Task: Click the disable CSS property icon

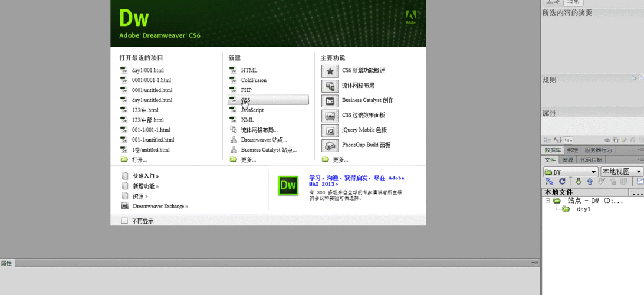Action: (633, 140)
